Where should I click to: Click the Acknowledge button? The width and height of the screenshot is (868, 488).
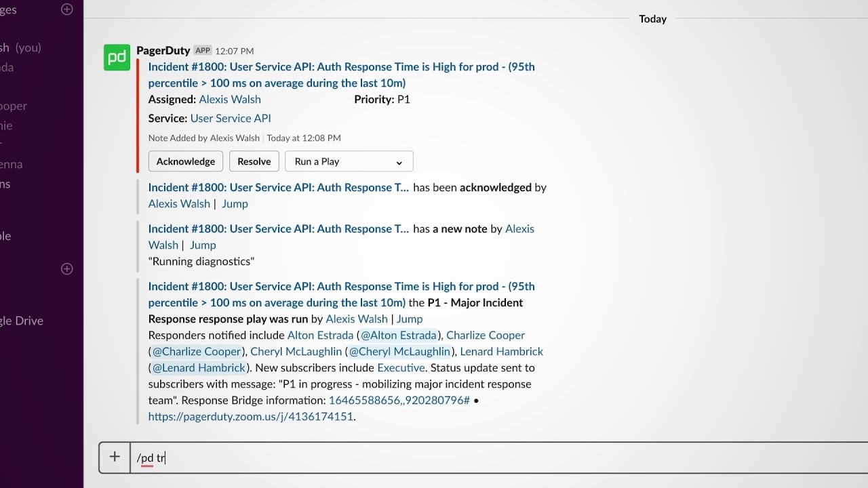[186, 161]
